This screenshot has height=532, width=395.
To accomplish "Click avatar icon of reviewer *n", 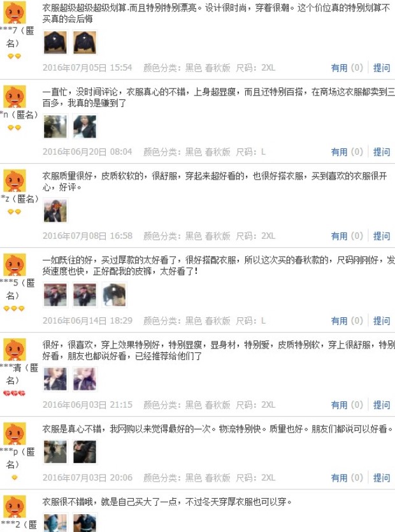I will [x=15, y=97].
